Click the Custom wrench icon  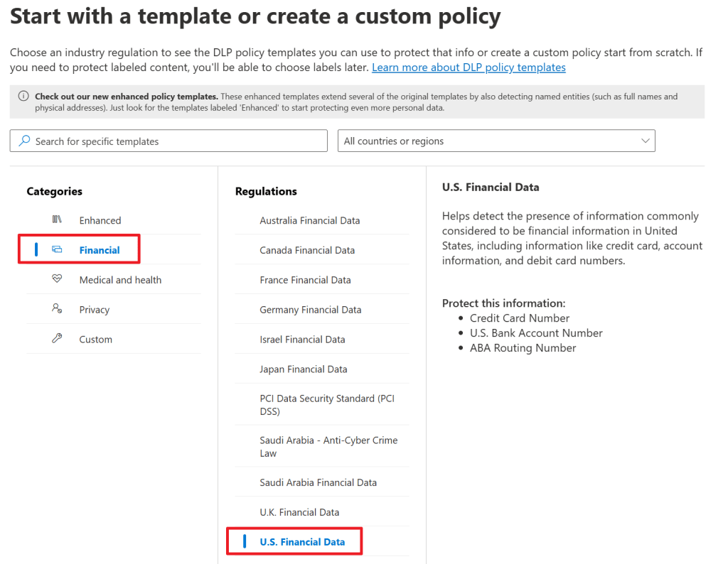(x=57, y=340)
